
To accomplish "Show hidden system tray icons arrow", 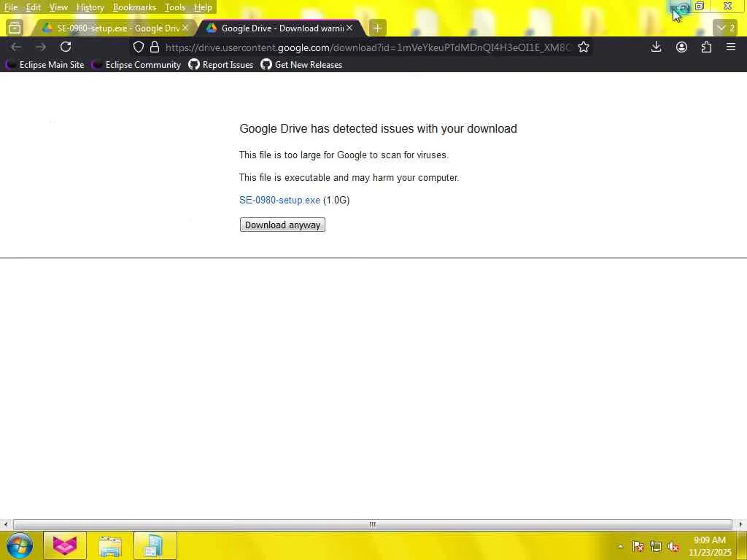I will [620, 546].
